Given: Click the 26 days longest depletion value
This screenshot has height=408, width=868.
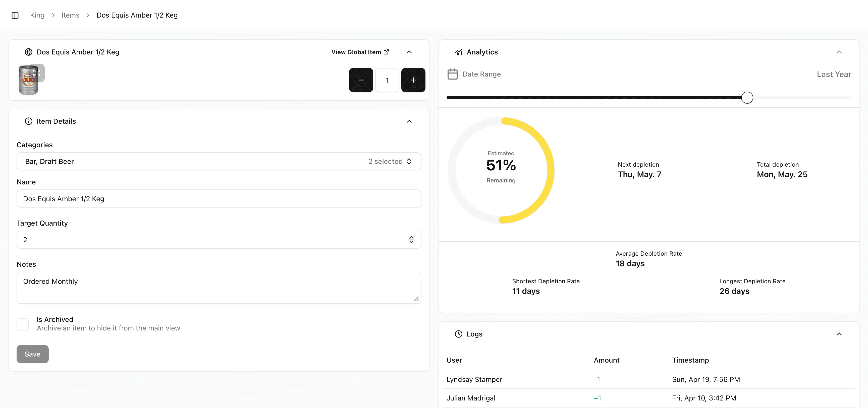Looking at the screenshot, I should coord(734,291).
